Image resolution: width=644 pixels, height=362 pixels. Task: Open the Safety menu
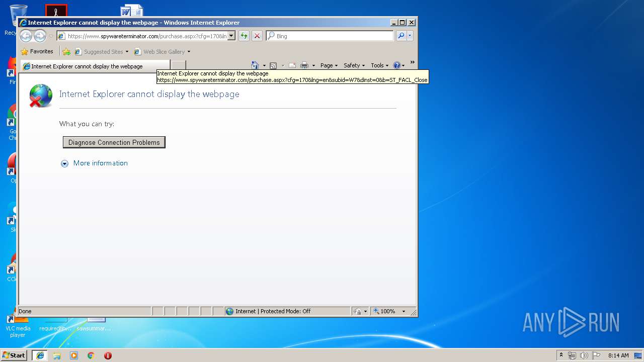[x=354, y=65]
